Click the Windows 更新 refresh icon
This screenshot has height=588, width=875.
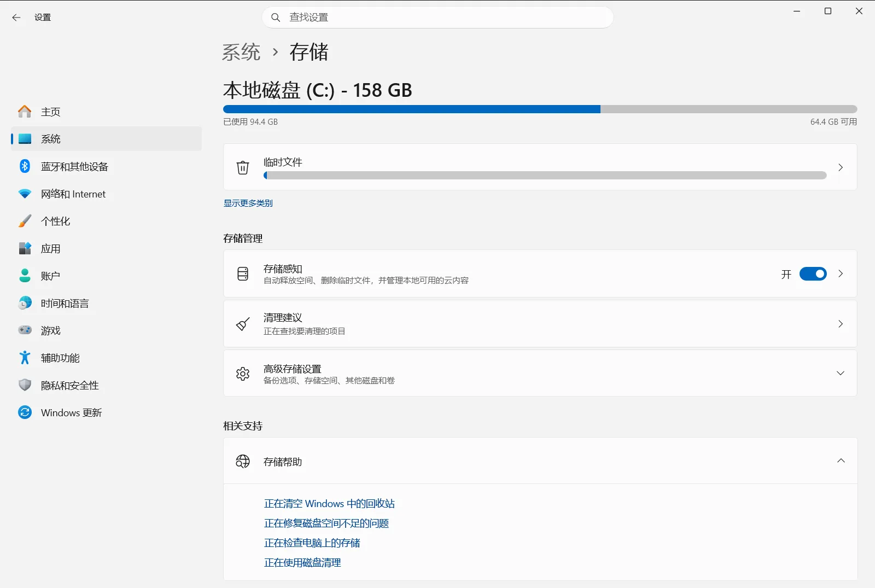click(25, 412)
